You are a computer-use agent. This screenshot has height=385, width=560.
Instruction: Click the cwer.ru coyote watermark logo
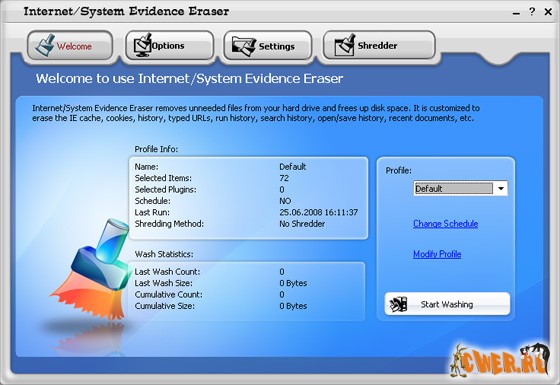pyautogui.click(x=500, y=360)
